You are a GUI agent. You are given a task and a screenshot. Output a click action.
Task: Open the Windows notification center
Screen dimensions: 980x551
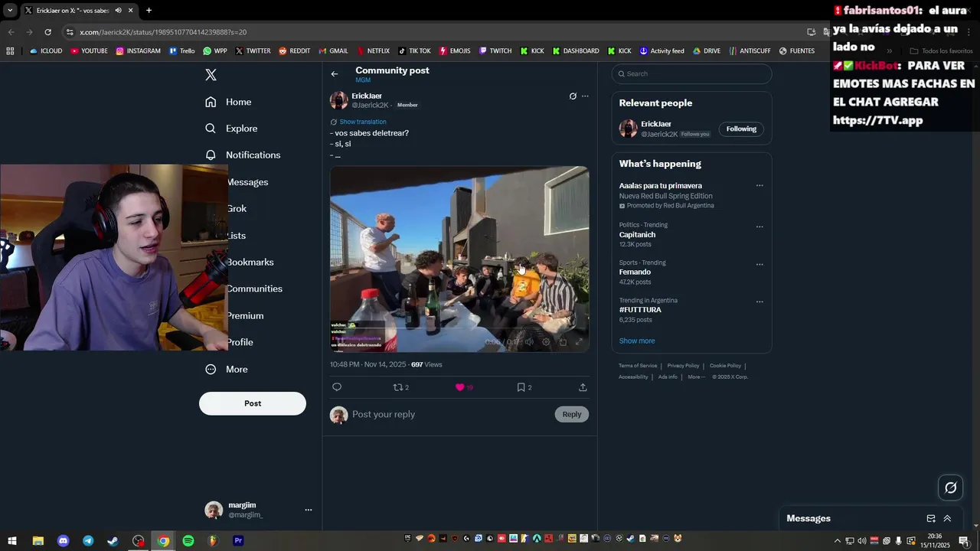tap(963, 540)
